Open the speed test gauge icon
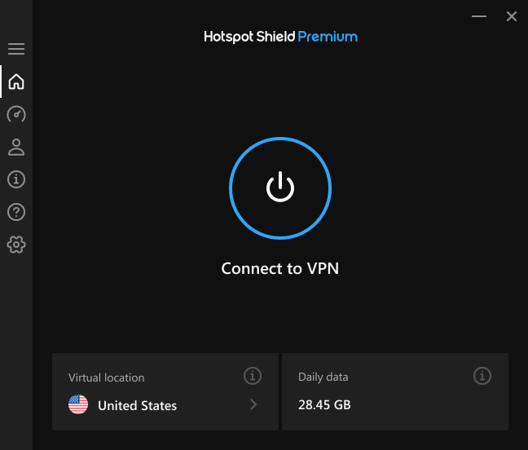This screenshot has width=528, height=450. (16, 114)
